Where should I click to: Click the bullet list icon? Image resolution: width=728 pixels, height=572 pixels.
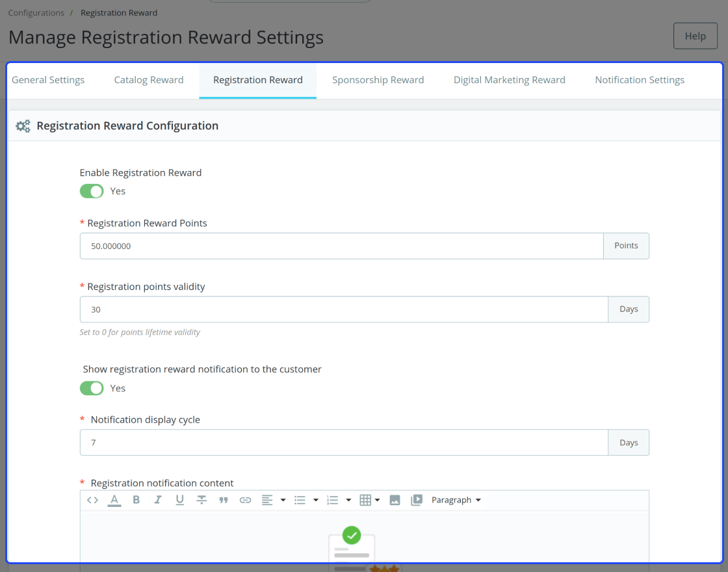click(x=300, y=500)
